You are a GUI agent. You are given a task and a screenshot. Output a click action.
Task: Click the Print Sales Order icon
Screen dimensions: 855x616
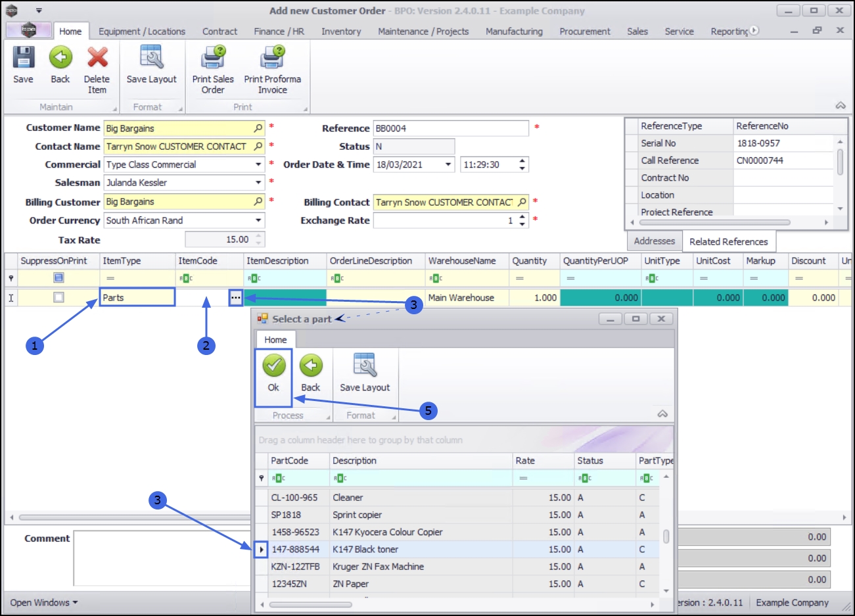click(213, 57)
